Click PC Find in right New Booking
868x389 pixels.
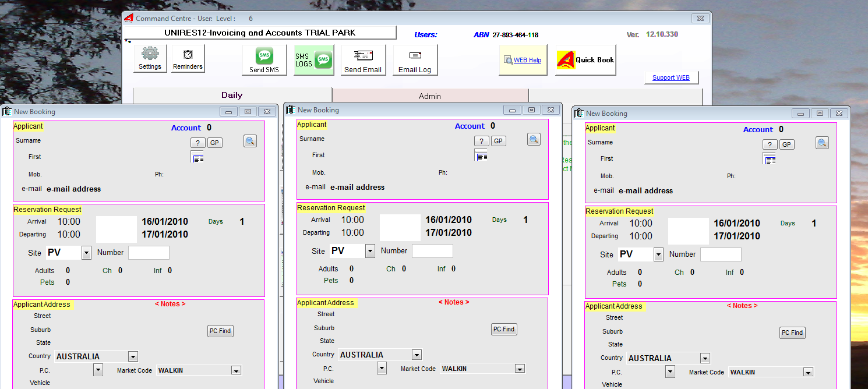click(792, 333)
